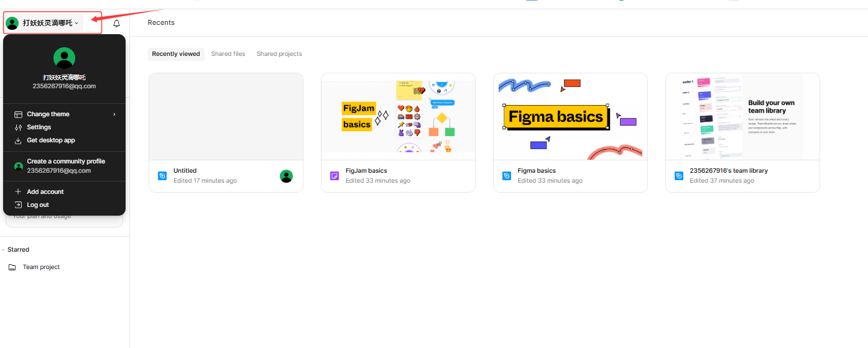Open Settings from account menu
Image resolution: width=868 pixels, height=348 pixels.
65,127
